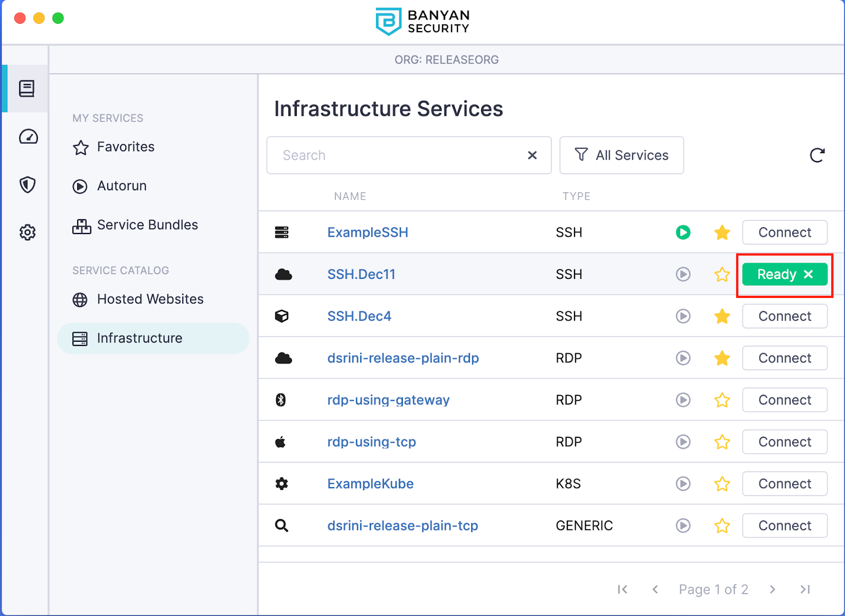Connect to dsrini-release-plain-tcp service
This screenshot has height=616, width=845.
point(785,526)
